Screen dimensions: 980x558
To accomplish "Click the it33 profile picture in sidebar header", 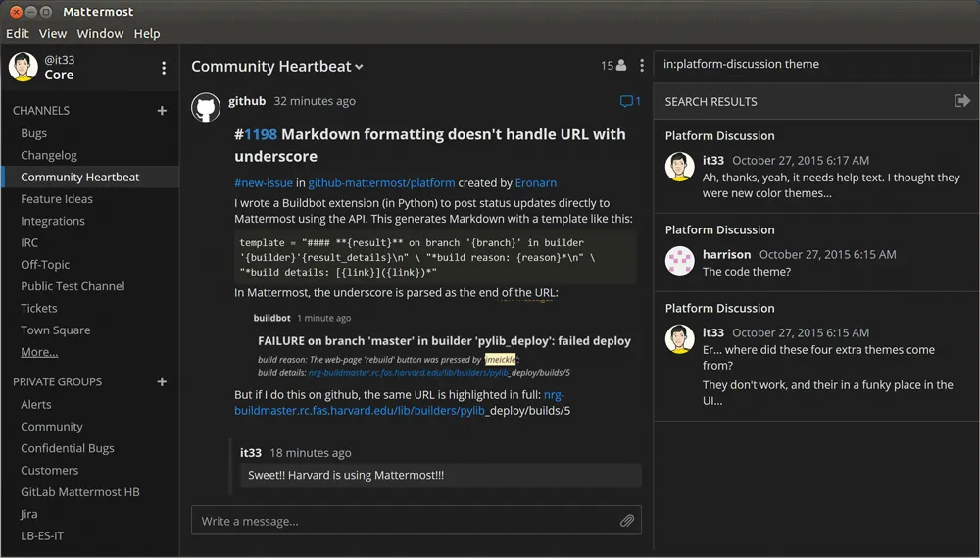I will 24,67.
